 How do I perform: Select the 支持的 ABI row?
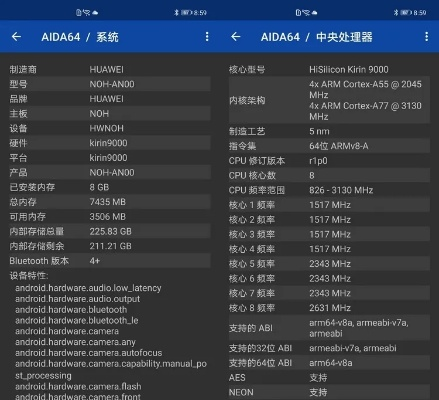coord(329,328)
